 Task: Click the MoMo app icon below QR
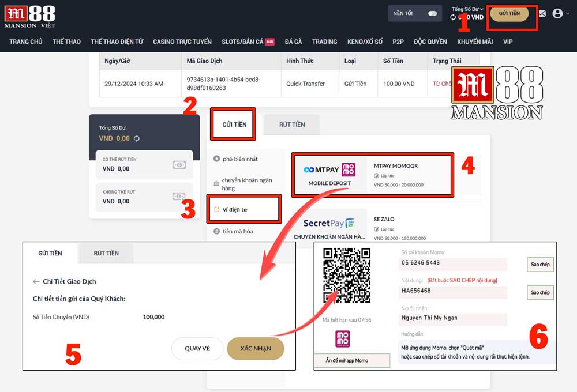343,338
